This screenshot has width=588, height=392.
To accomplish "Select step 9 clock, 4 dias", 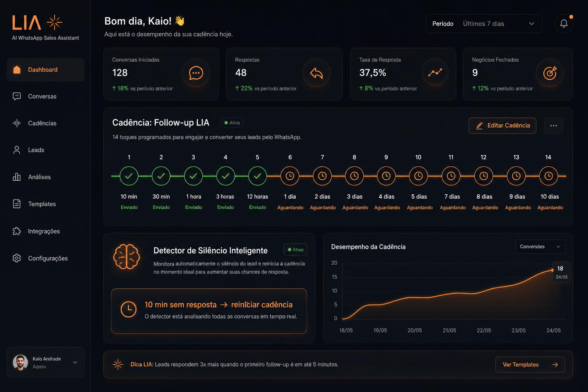I will point(386,176).
